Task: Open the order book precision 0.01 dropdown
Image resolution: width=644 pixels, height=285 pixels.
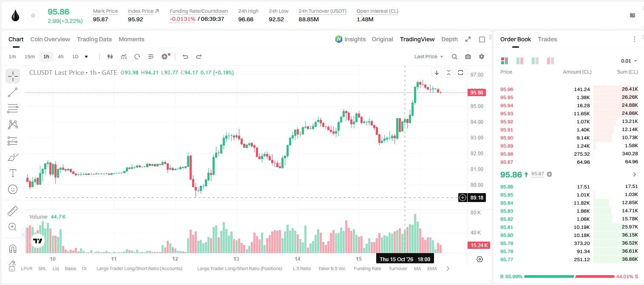Action: click(629, 61)
